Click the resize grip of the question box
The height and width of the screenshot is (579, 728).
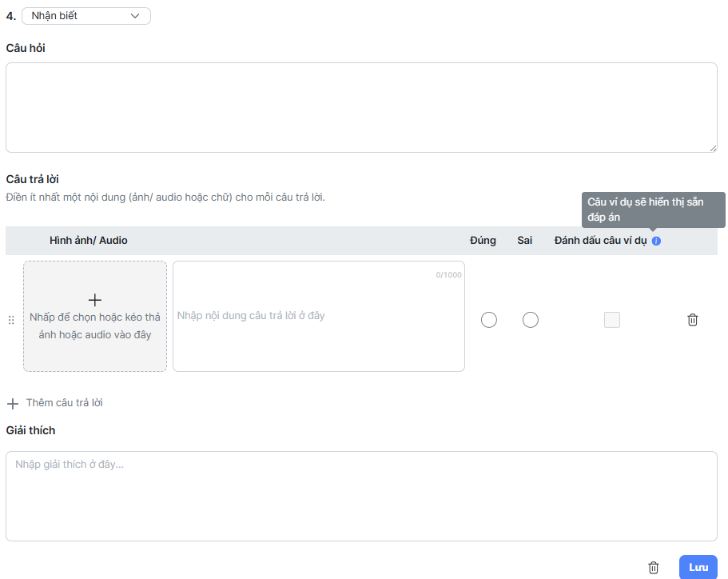pos(712,147)
